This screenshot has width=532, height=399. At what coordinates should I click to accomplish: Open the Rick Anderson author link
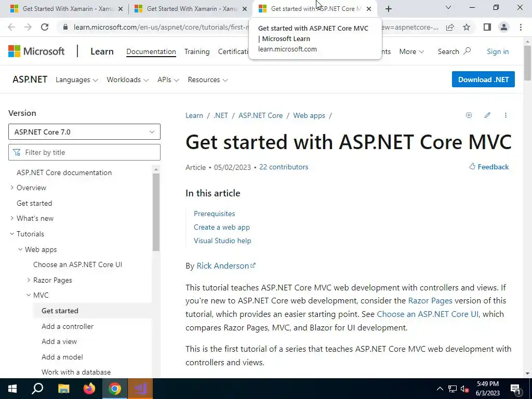pos(226,265)
